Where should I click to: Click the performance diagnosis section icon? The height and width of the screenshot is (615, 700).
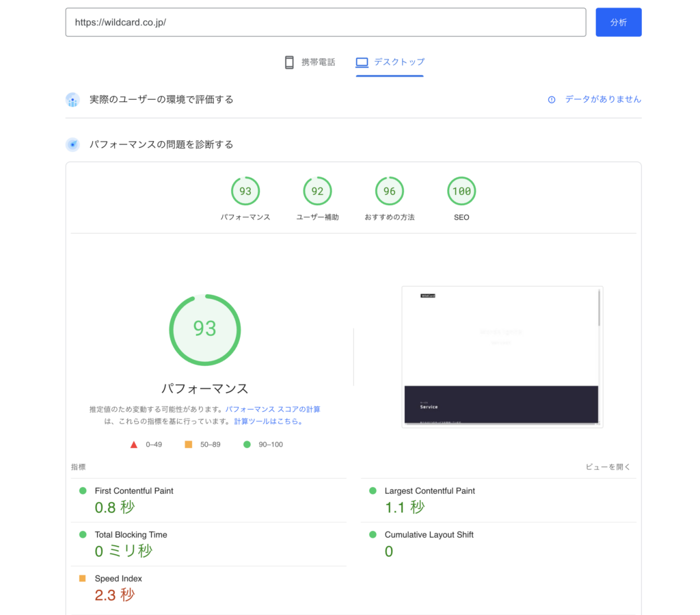(72, 144)
